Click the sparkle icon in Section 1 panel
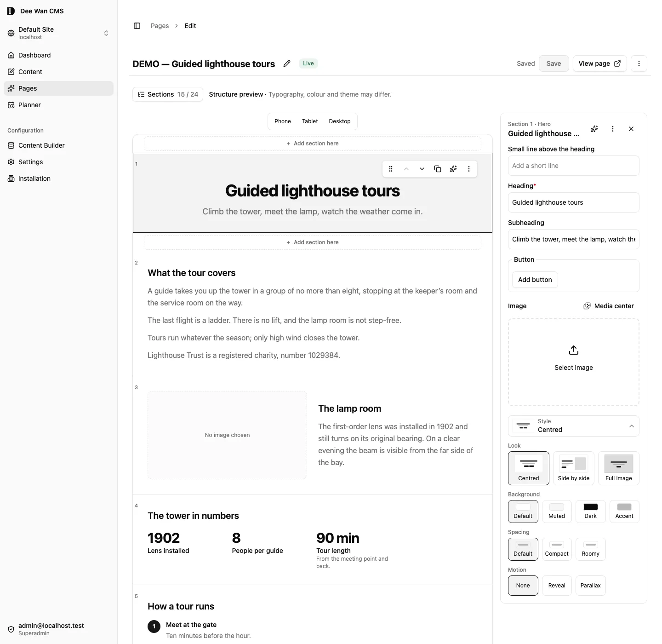The image size is (662, 644). (x=594, y=129)
